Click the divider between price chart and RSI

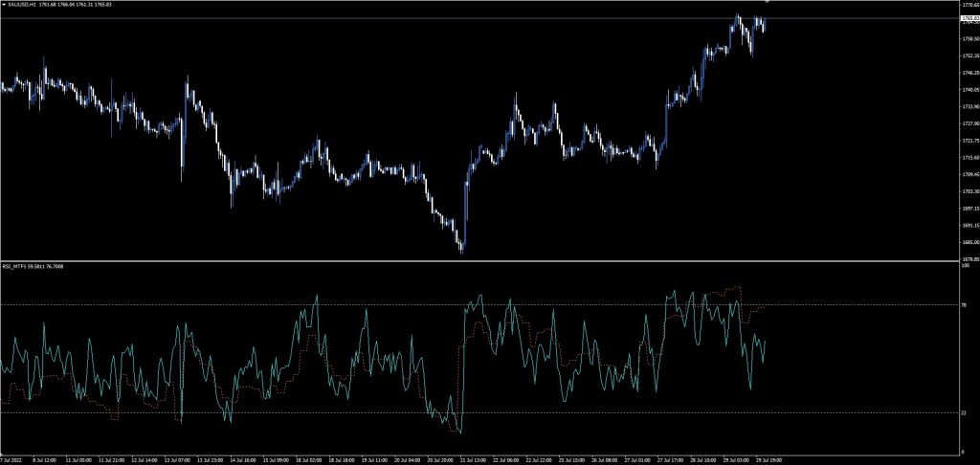coord(479,261)
